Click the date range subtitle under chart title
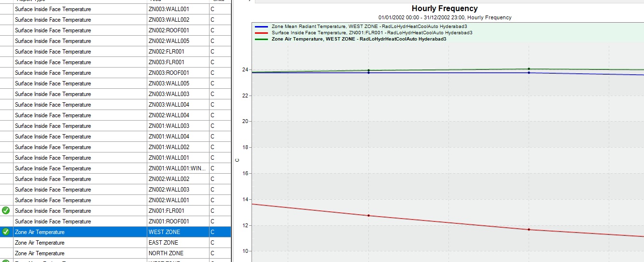 tap(445, 17)
